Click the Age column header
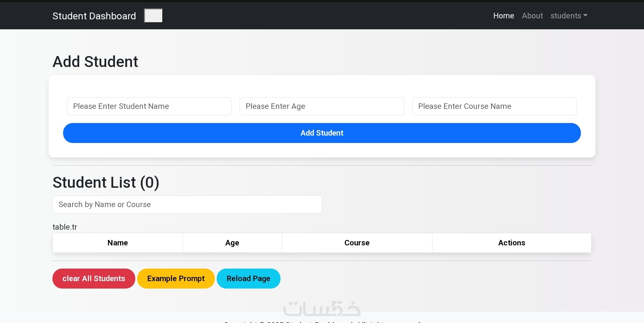The image size is (644, 323). (232, 243)
